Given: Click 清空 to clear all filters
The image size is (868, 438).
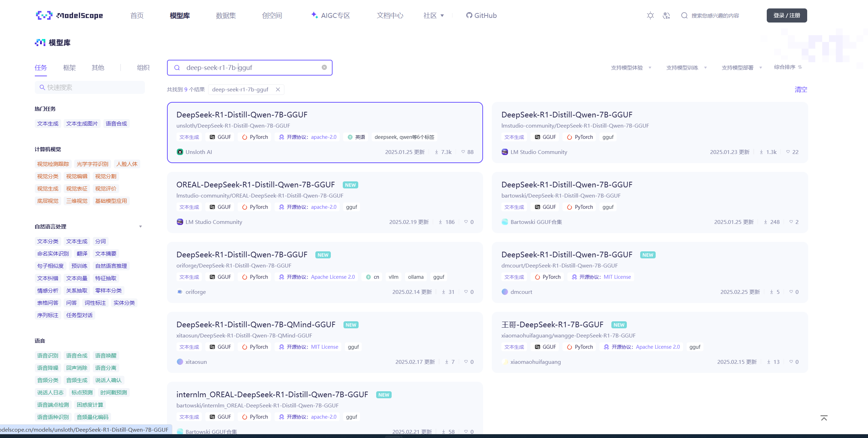Looking at the screenshot, I should [801, 90].
